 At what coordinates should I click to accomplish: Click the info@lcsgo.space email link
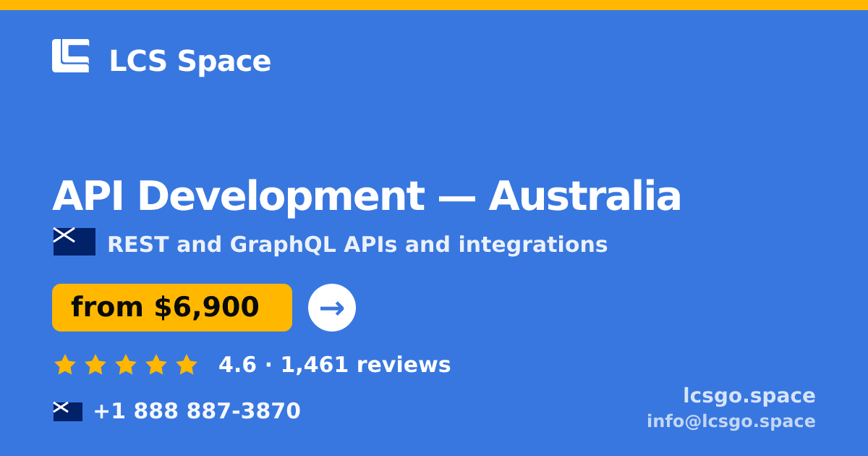pos(731,421)
